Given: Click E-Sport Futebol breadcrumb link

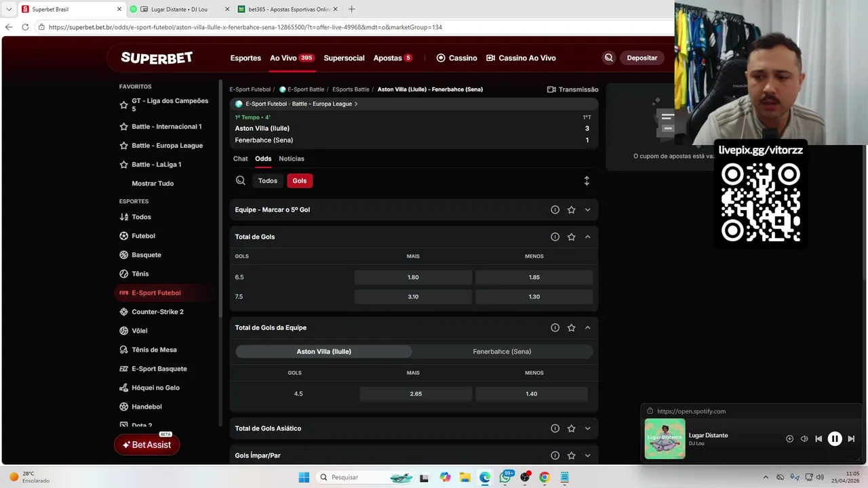Looking at the screenshot, I should click(x=250, y=89).
